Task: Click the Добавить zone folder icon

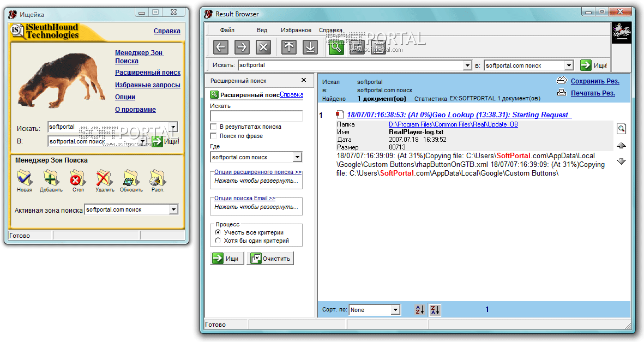Action: pyautogui.click(x=51, y=178)
